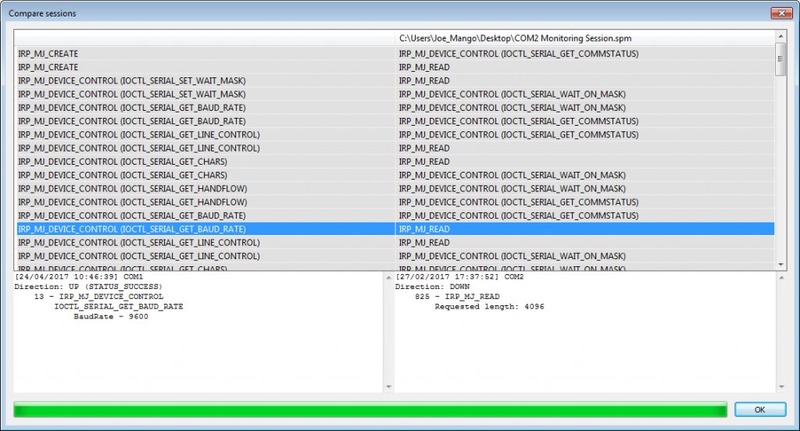Select GET_LINE_CONTROL cell paired with WAIT_ON_MASK

coord(205,256)
